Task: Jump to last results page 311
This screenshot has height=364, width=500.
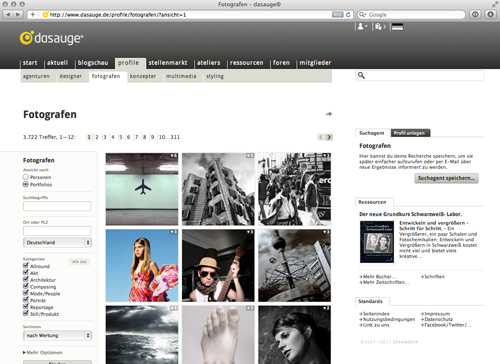Action: (175, 137)
